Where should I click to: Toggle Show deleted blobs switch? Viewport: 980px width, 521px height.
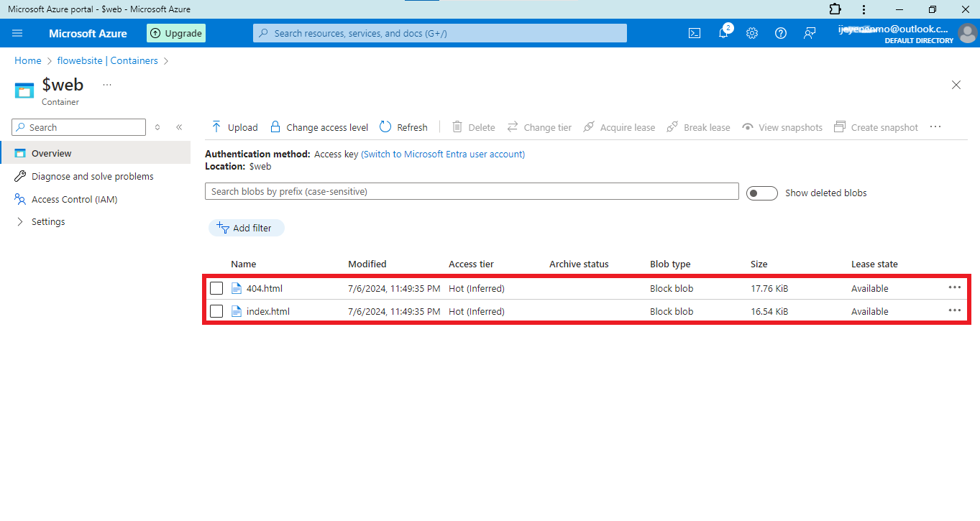(x=761, y=193)
